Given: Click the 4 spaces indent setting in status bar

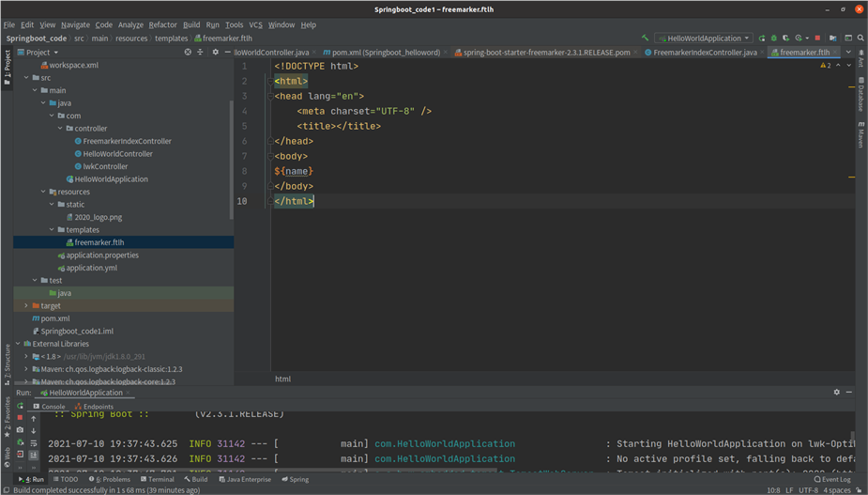Looking at the screenshot, I should click(x=836, y=490).
